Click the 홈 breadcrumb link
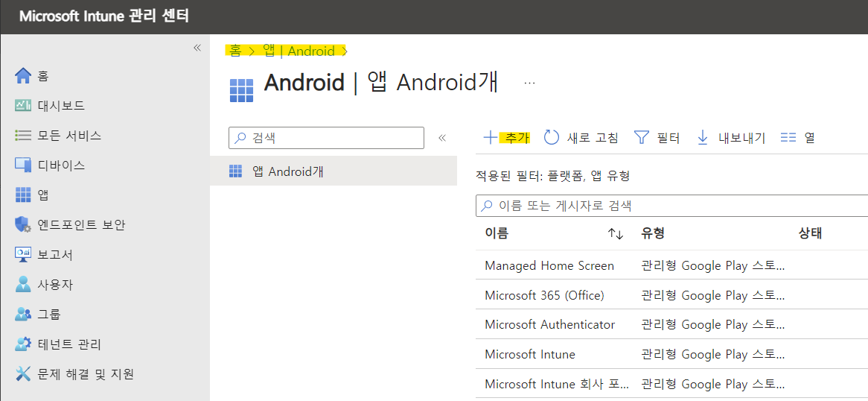Screen dimensions: 868x401 pyautogui.click(x=235, y=51)
